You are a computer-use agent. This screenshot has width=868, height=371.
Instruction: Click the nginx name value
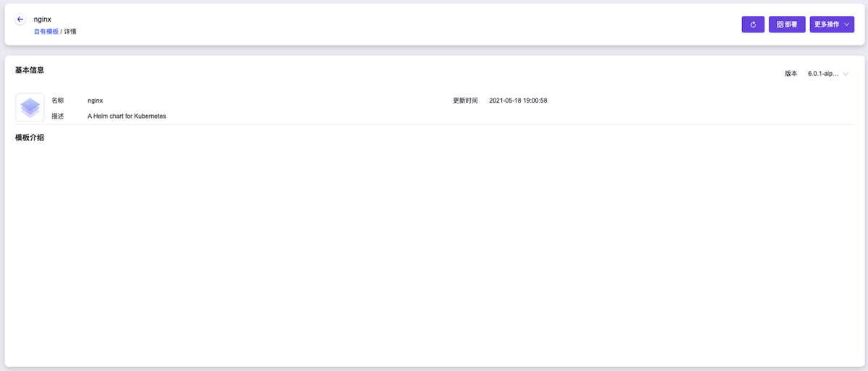[x=95, y=101]
